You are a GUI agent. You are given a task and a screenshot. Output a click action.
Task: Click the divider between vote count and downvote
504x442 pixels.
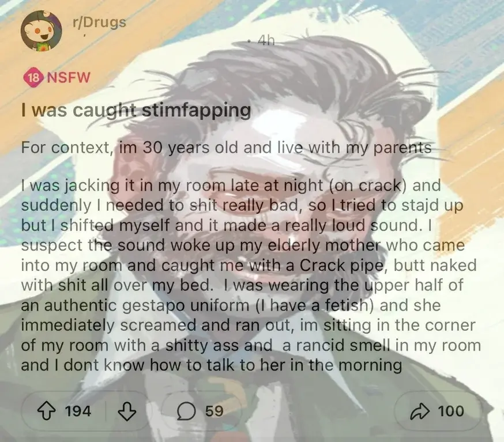[x=106, y=412]
